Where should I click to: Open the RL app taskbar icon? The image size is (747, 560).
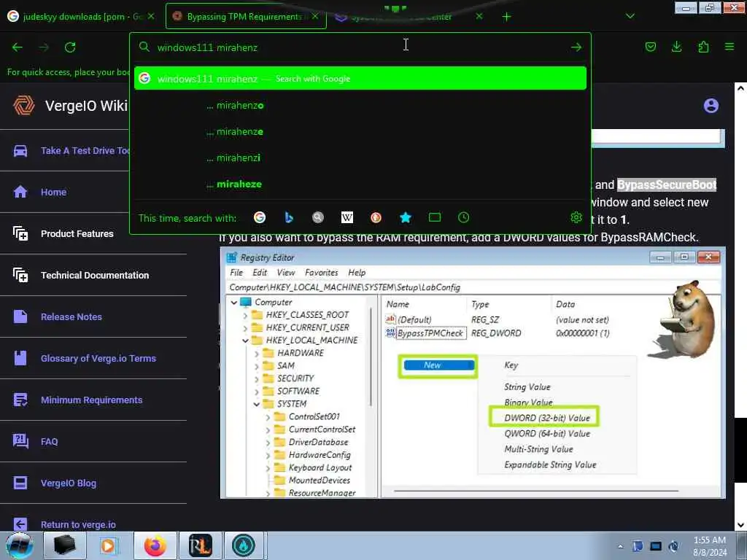[x=200, y=545]
